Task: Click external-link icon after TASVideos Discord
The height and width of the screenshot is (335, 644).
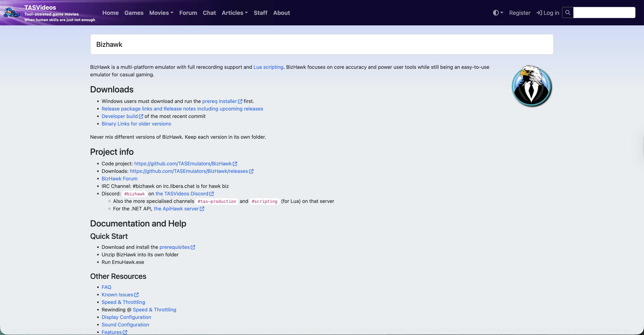Action: pyautogui.click(x=211, y=194)
